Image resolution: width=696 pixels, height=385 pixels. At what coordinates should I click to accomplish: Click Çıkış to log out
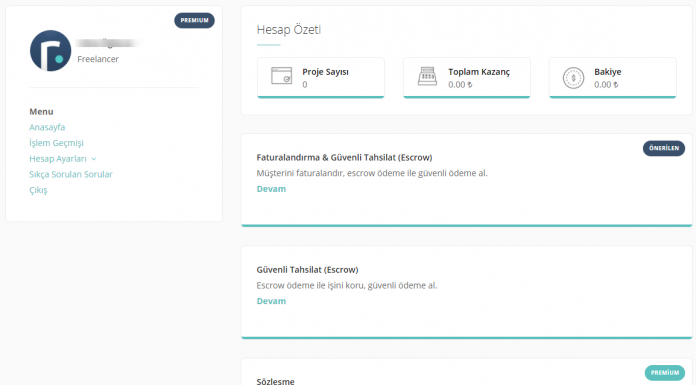[38, 190]
